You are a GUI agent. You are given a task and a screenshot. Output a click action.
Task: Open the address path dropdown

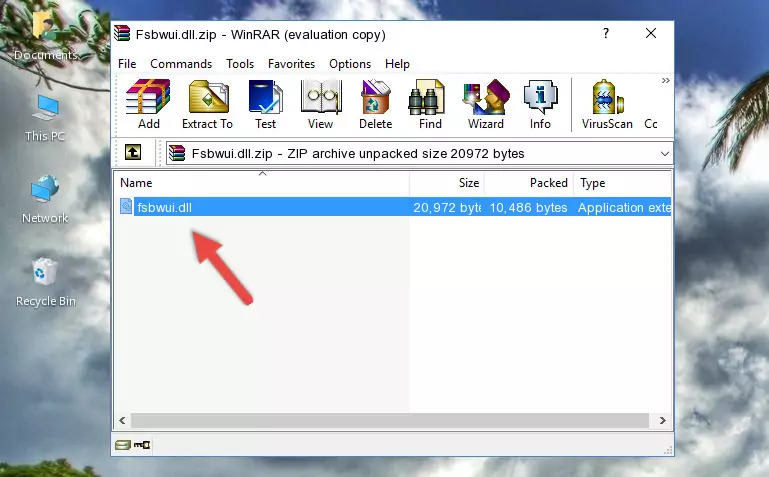tap(665, 154)
